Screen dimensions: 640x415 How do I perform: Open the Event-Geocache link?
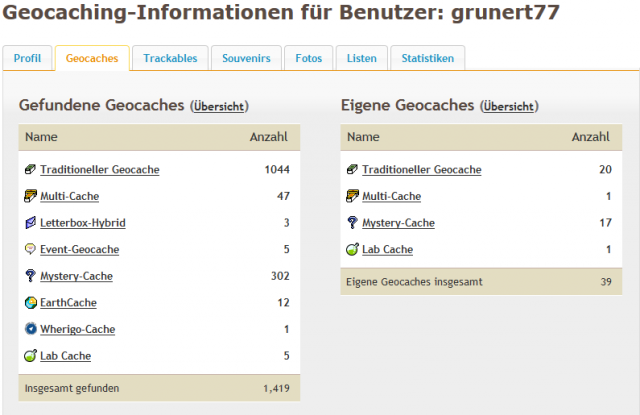click(80, 249)
